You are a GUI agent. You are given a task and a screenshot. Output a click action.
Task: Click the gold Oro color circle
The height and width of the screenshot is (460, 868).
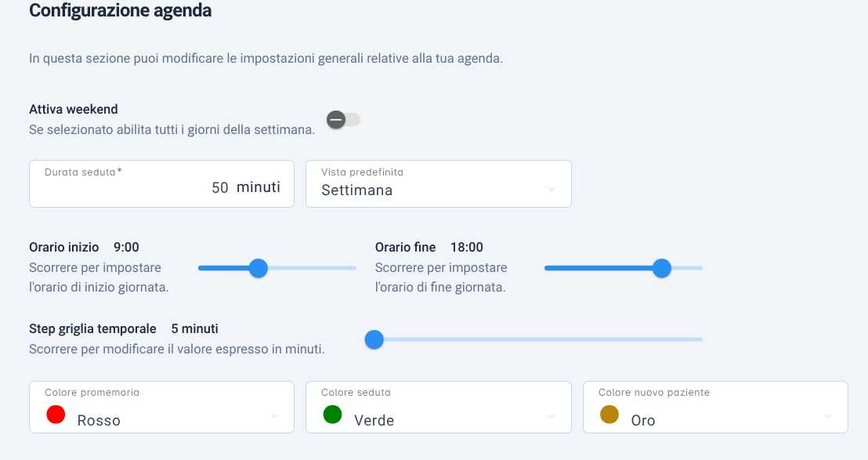[x=609, y=415]
